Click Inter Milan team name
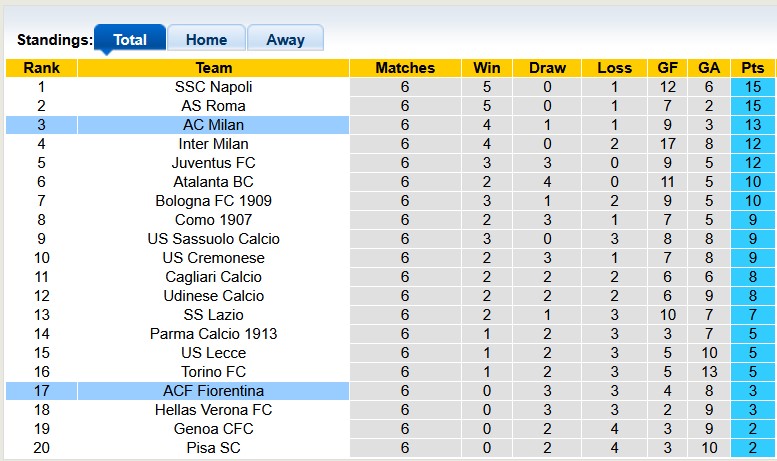The width and height of the screenshot is (777, 461). (213, 144)
